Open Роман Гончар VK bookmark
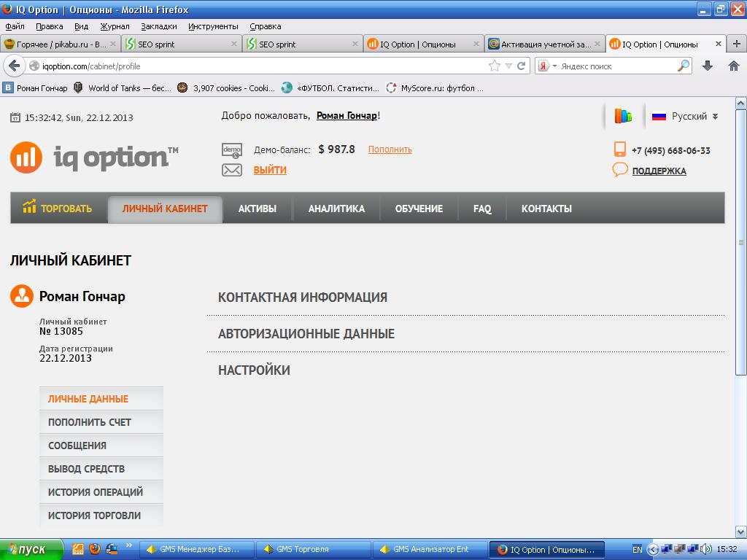Screen dimensions: 747x560 [35, 87]
